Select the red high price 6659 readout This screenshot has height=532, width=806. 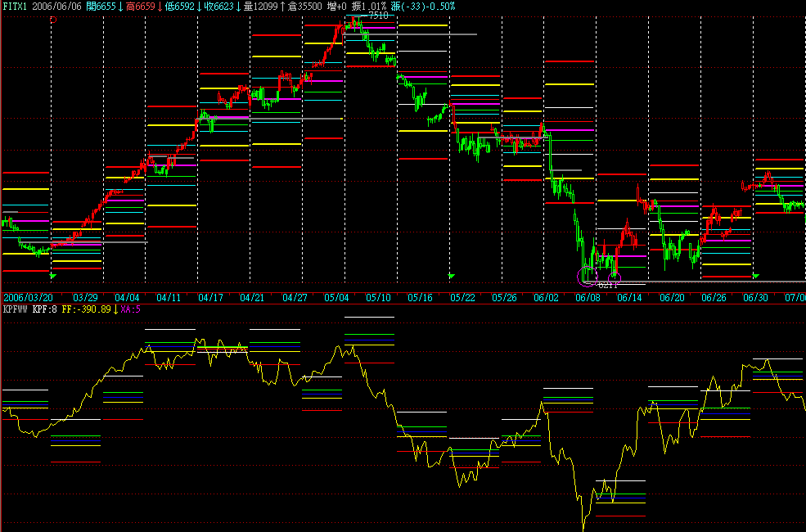click(141, 6)
